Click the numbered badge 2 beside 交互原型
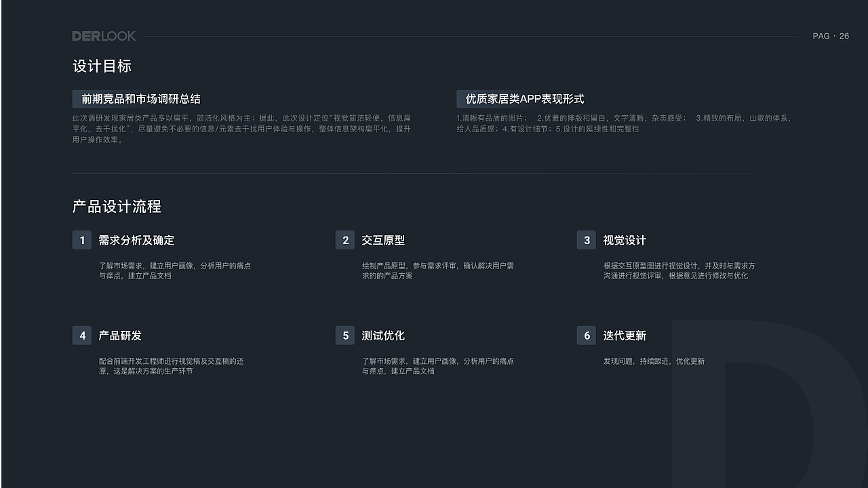The image size is (868, 488). click(345, 240)
